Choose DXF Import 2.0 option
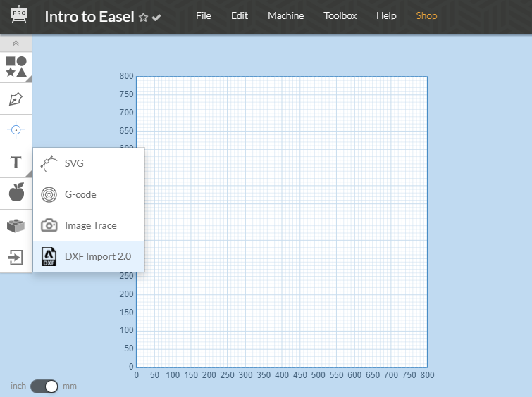 (89, 256)
